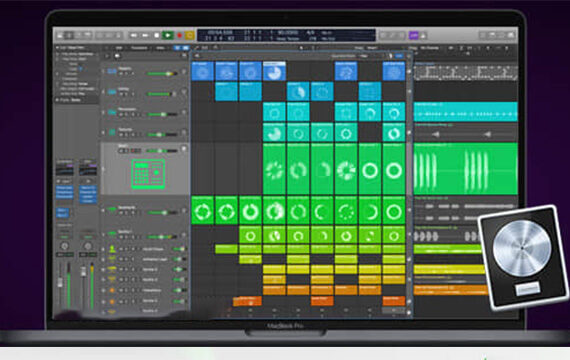Click the first track's blue instrument icon

(112, 71)
